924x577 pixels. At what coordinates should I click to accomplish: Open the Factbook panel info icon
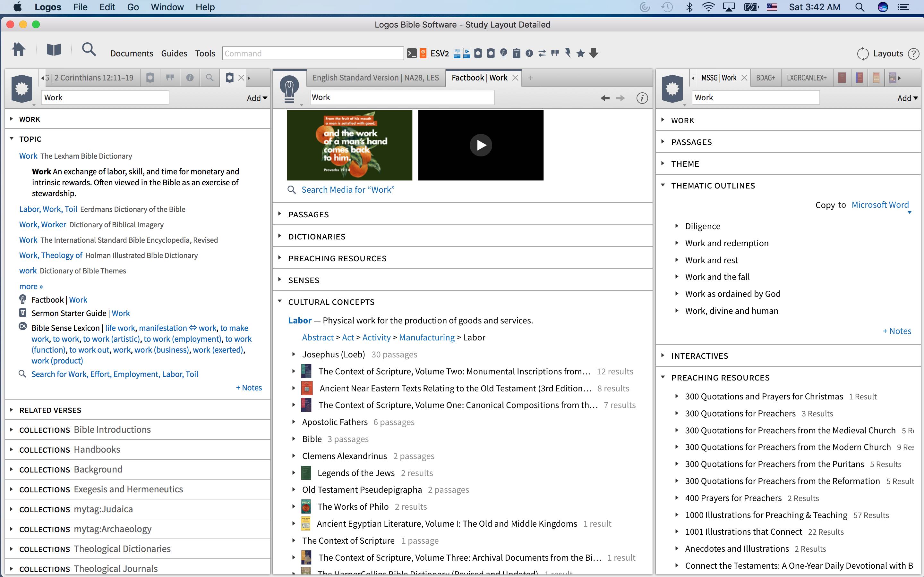pos(642,98)
